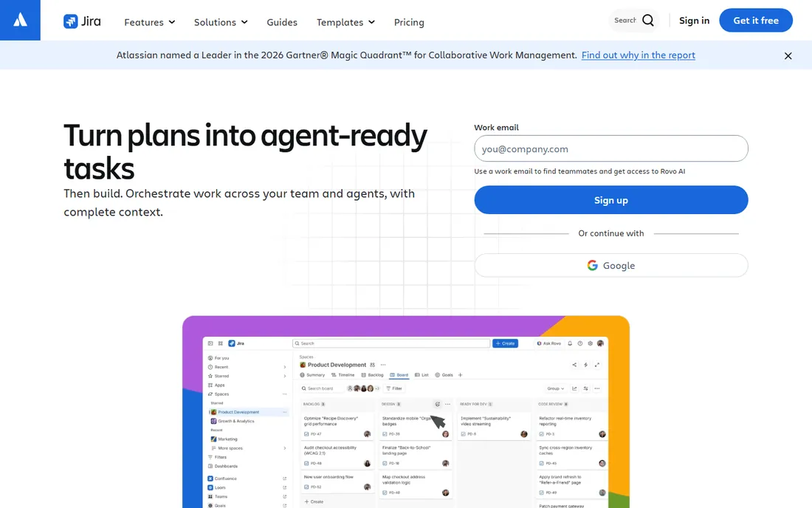Click the 'Work email' field label
Viewport: 812px width, 508px height.
pyautogui.click(x=496, y=128)
